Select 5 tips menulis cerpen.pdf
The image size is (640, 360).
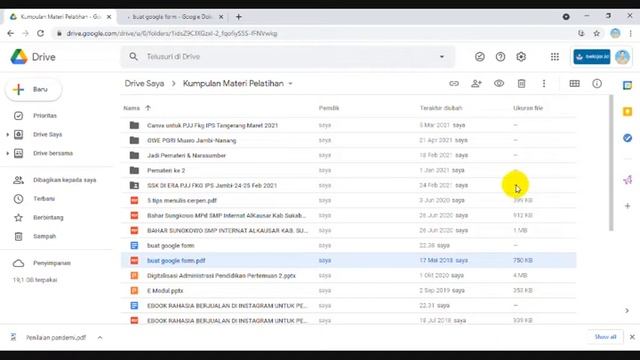[x=349, y=200]
